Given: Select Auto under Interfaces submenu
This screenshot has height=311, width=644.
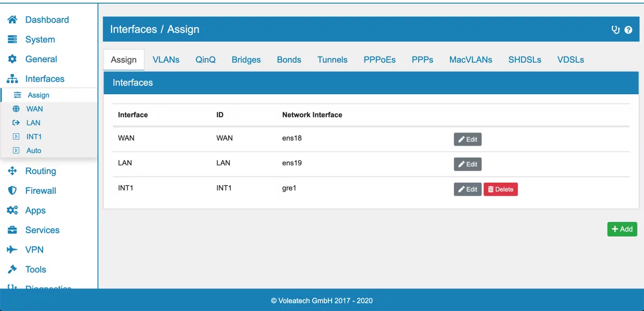Looking at the screenshot, I should pyautogui.click(x=34, y=151).
